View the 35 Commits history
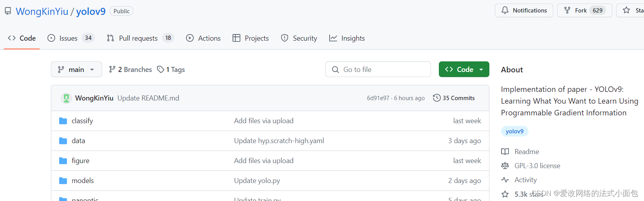644x201 pixels. tap(454, 98)
